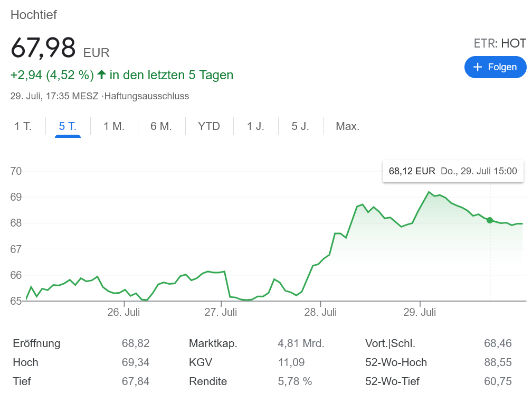Screen dimensions: 532x393
Task: Click the 52-Wo-Hoch value 88,55
Action: (498, 362)
